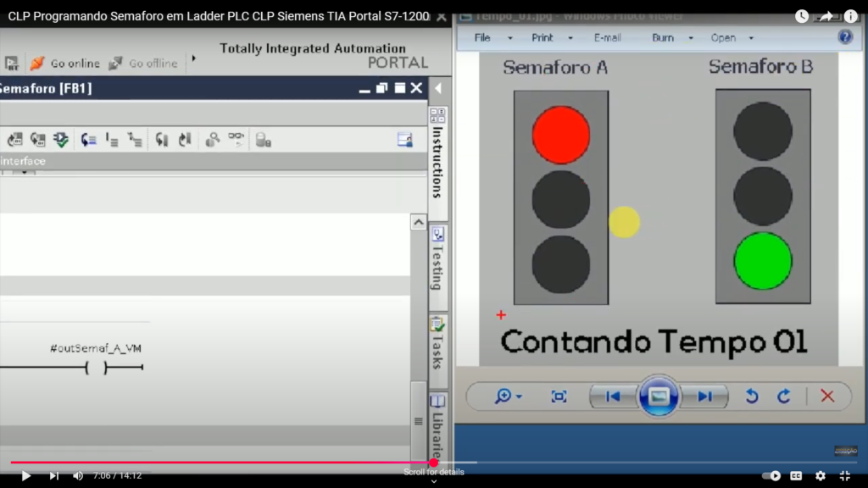Viewport: 868px width, 488px height.
Task: Click the fifth editor toolbar list icon
Action: tap(112, 140)
